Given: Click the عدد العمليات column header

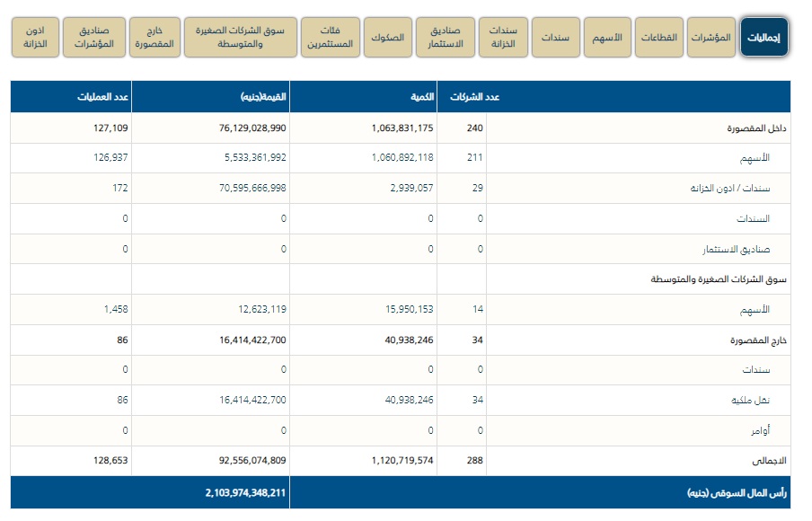Looking at the screenshot, I should click(110, 97).
